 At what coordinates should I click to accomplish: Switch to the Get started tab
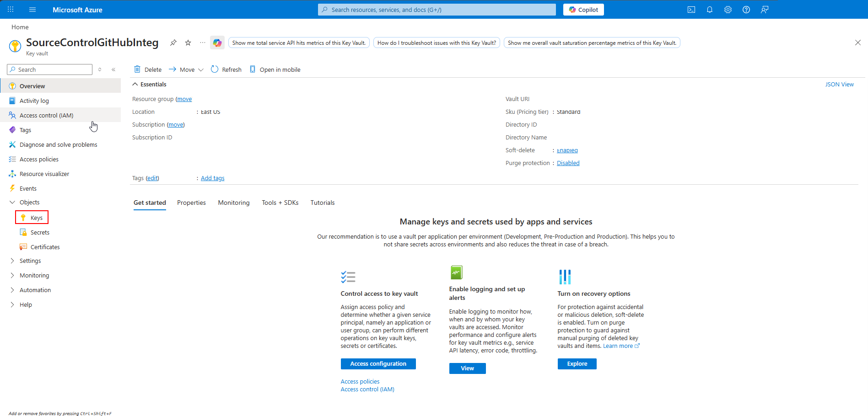150,203
